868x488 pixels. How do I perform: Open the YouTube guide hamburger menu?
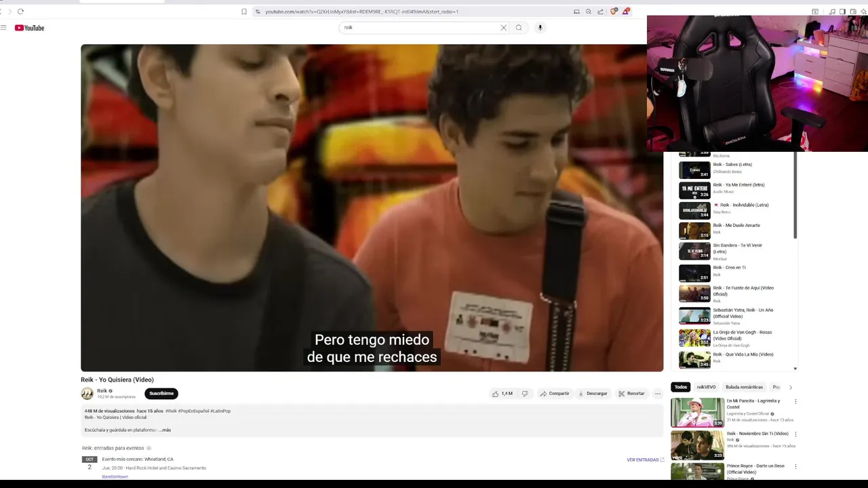[x=3, y=28]
